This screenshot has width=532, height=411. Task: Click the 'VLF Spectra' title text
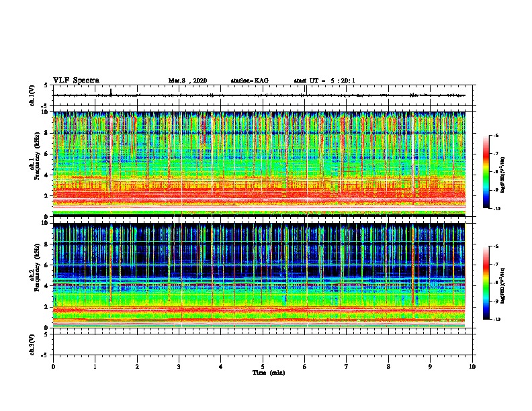click(76, 81)
